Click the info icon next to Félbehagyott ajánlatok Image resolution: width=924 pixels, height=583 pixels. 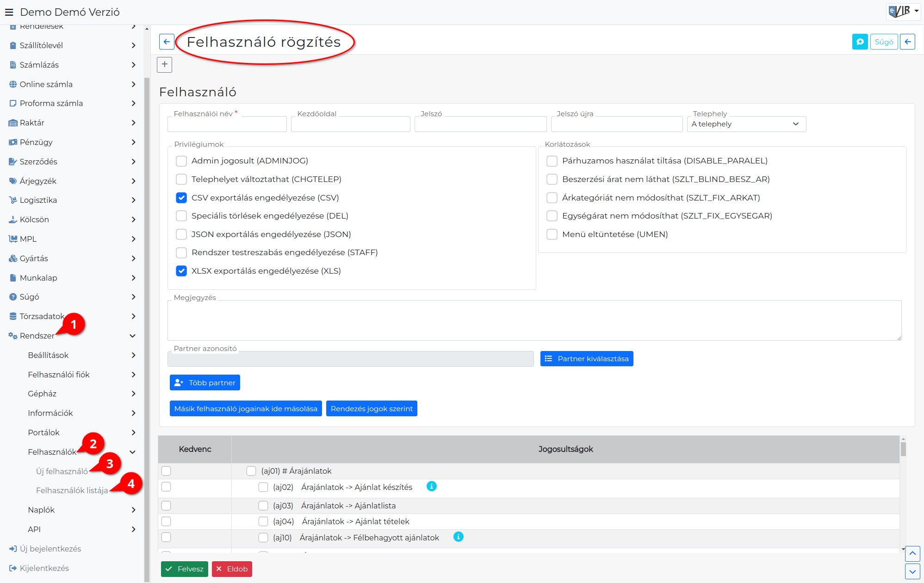coord(458,537)
